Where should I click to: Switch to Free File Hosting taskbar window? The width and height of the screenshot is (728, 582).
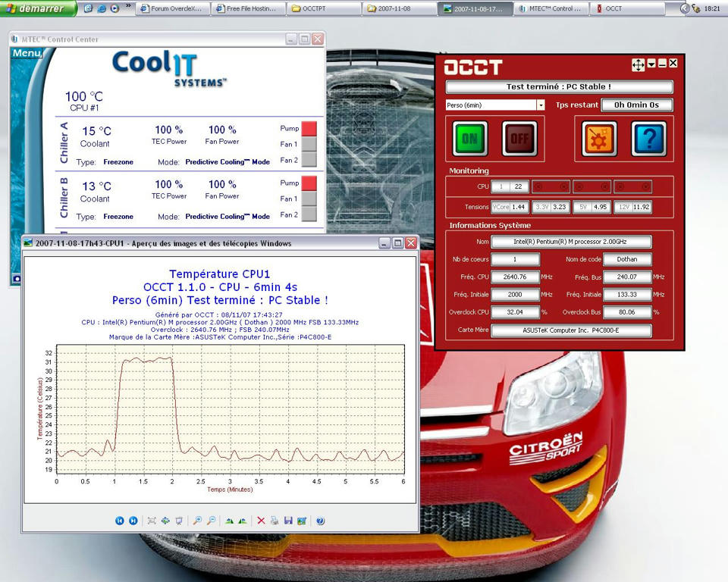tap(248, 8)
